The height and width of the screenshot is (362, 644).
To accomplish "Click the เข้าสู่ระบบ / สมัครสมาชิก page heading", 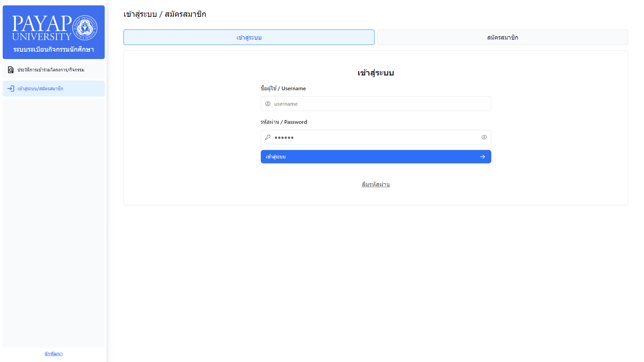I will 165,14.
